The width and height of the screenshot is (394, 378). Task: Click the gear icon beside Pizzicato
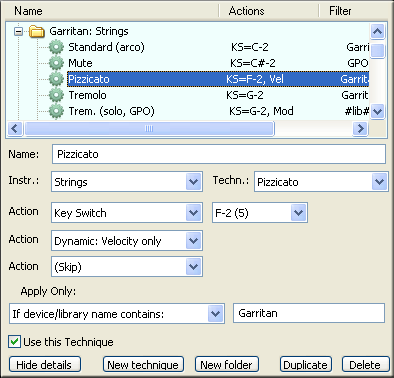pyautogui.click(x=56, y=79)
